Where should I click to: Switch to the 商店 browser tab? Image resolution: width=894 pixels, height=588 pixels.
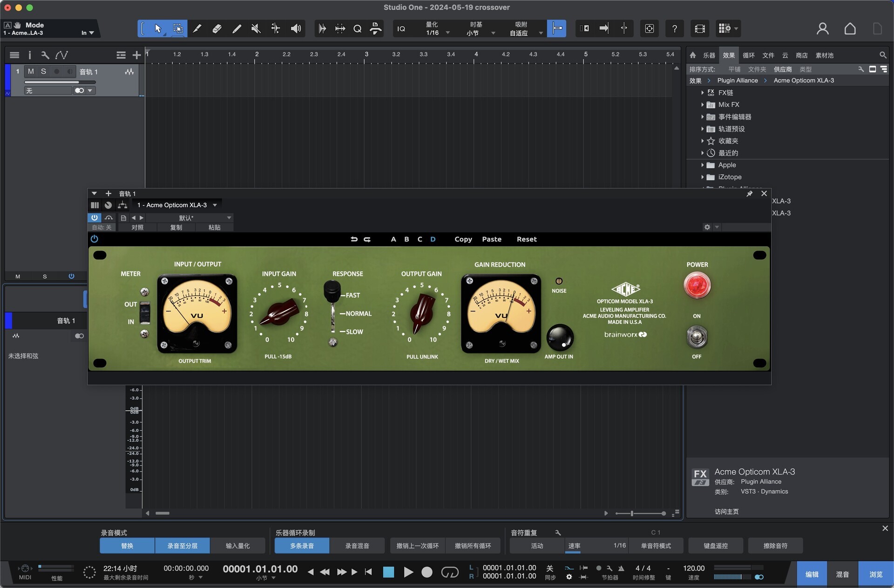click(x=801, y=55)
